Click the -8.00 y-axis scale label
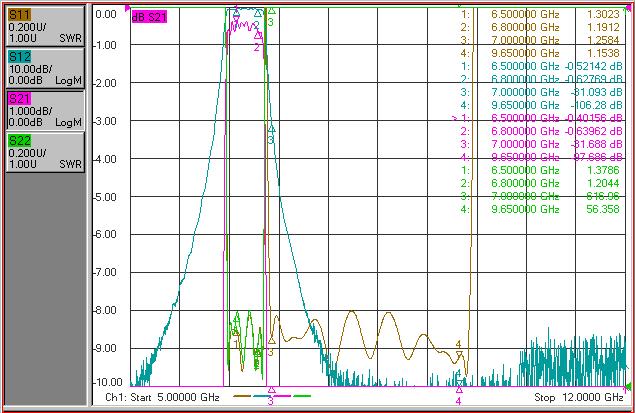The width and height of the screenshot is (635, 413). click(105, 311)
